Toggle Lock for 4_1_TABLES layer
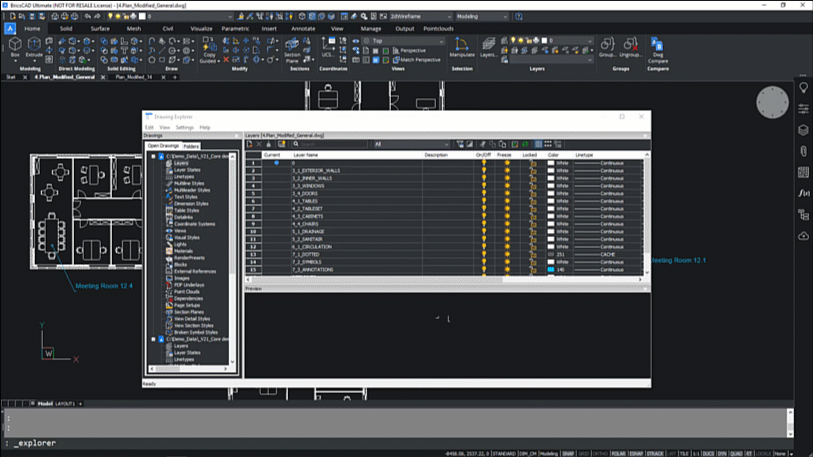 pos(533,201)
